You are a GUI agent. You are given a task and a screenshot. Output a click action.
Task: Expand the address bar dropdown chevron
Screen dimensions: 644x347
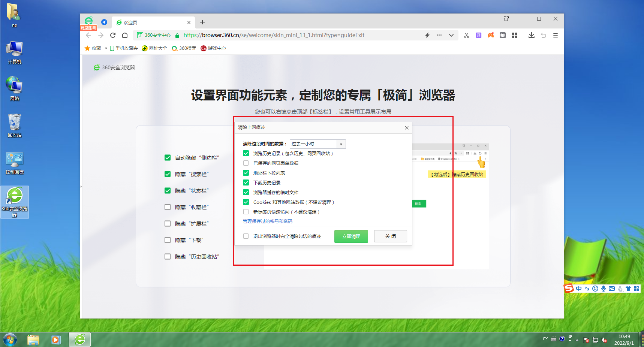(x=451, y=35)
